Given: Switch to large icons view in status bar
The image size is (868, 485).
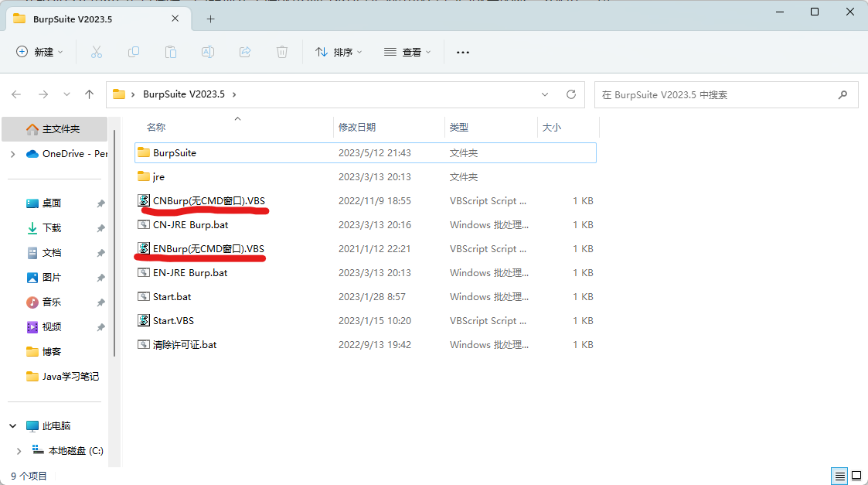Looking at the screenshot, I should [856, 476].
